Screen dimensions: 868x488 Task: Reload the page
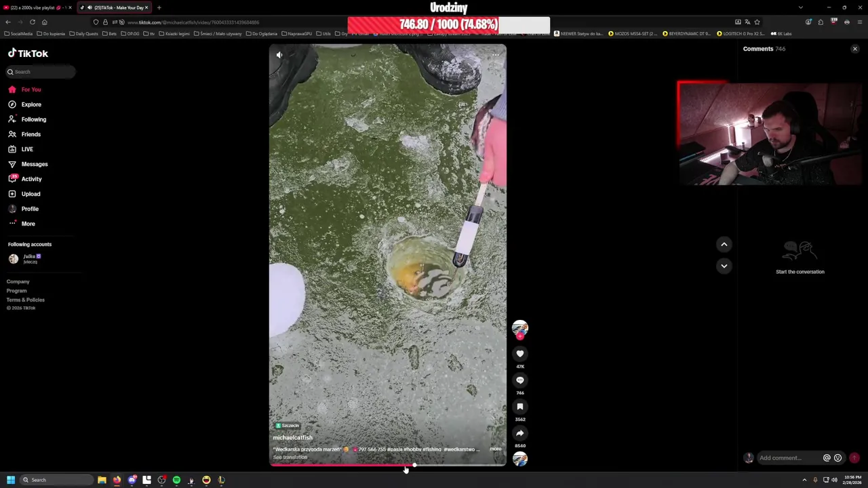[x=32, y=22]
